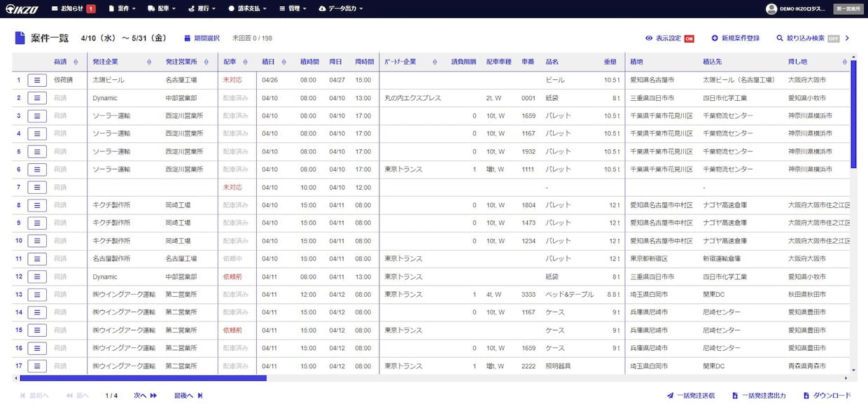Click the IKZO logo icon
Screen dimensions: 868x411
click(22, 8)
